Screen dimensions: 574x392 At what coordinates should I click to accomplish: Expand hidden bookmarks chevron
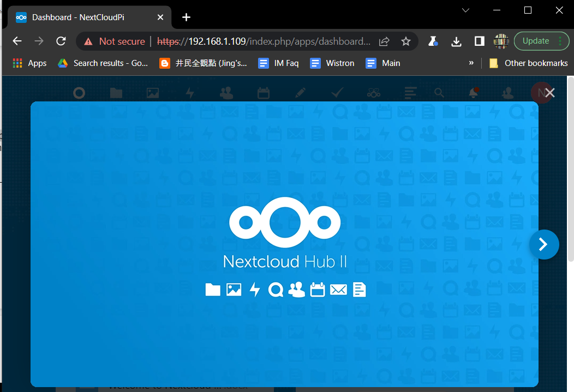[x=471, y=63]
